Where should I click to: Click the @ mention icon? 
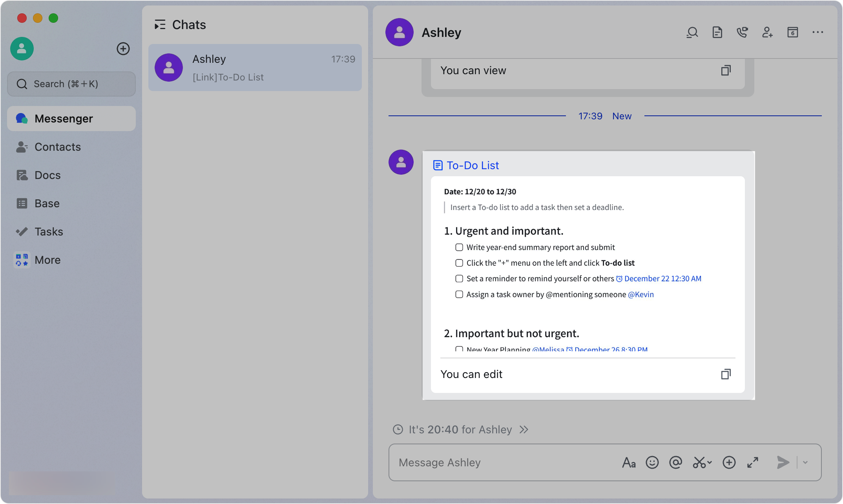coord(675,462)
